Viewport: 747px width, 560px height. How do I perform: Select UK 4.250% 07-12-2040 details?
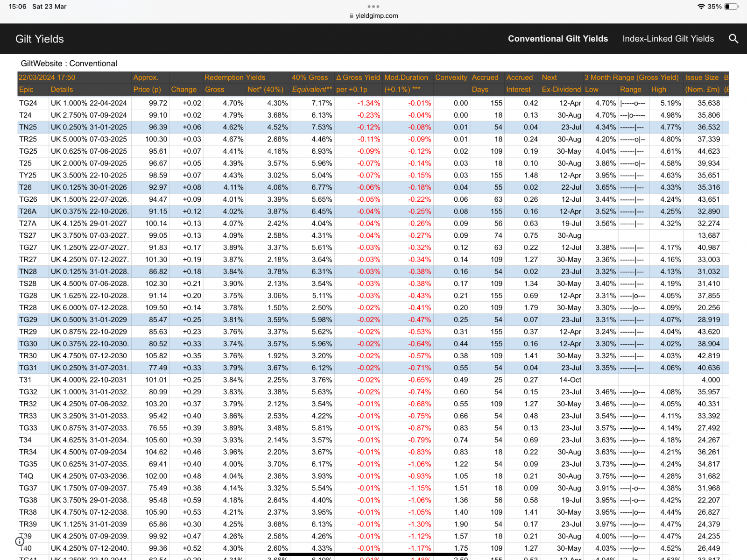click(x=90, y=548)
